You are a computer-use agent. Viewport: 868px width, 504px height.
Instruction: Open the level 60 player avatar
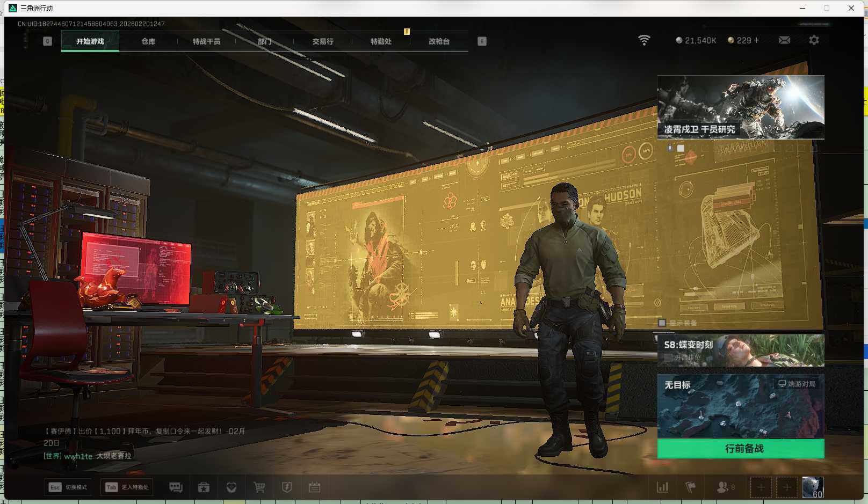(x=813, y=487)
